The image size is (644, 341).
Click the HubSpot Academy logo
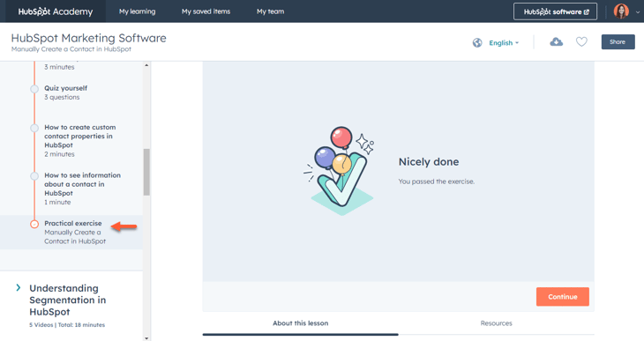coord(56,11)
